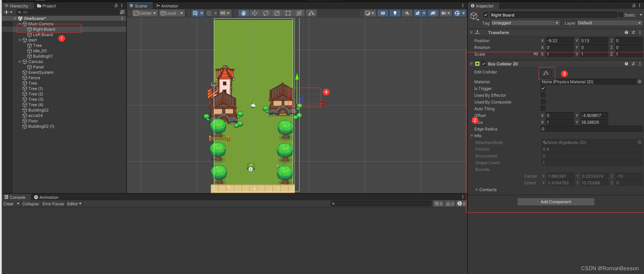
Task: Toggle console Error Pause button
Action: click(53, 204)
